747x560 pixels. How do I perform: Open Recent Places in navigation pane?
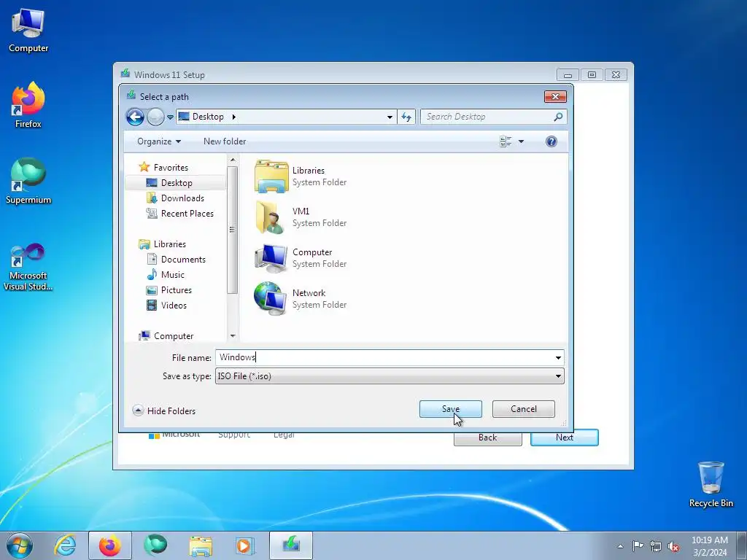[x=187, y=214]
